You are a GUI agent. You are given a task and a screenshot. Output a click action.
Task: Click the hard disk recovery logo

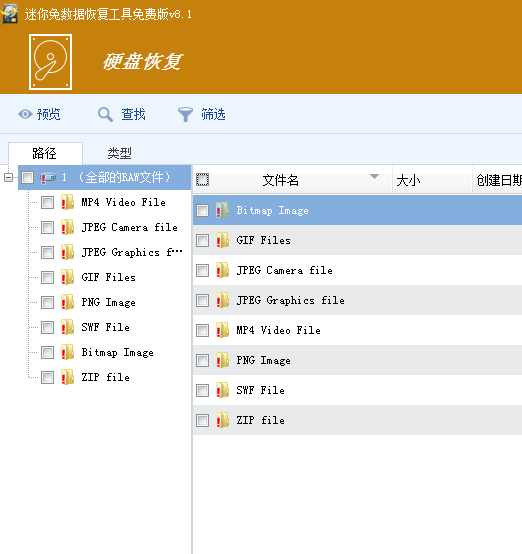point(51,62)
